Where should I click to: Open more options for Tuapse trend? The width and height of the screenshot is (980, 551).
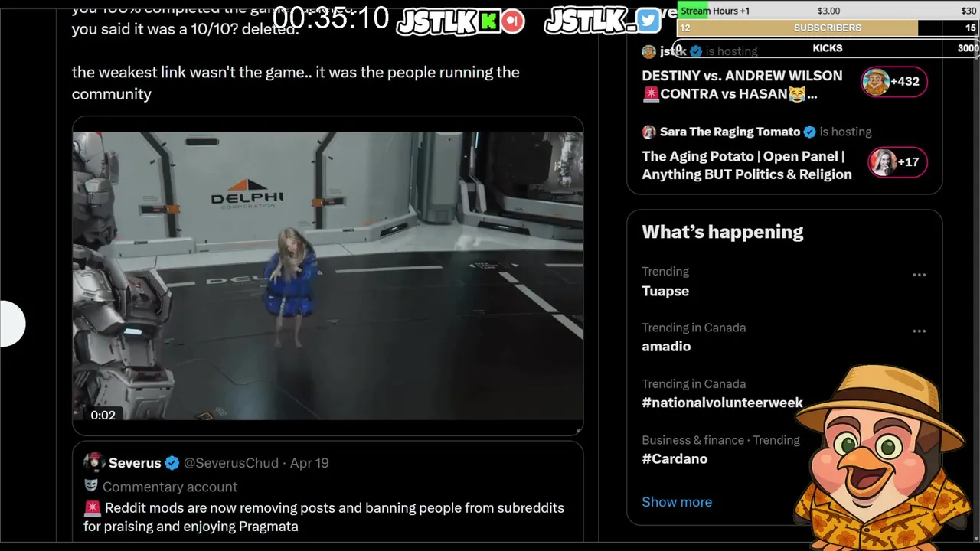pyautogui.click(x=919, y=275)
